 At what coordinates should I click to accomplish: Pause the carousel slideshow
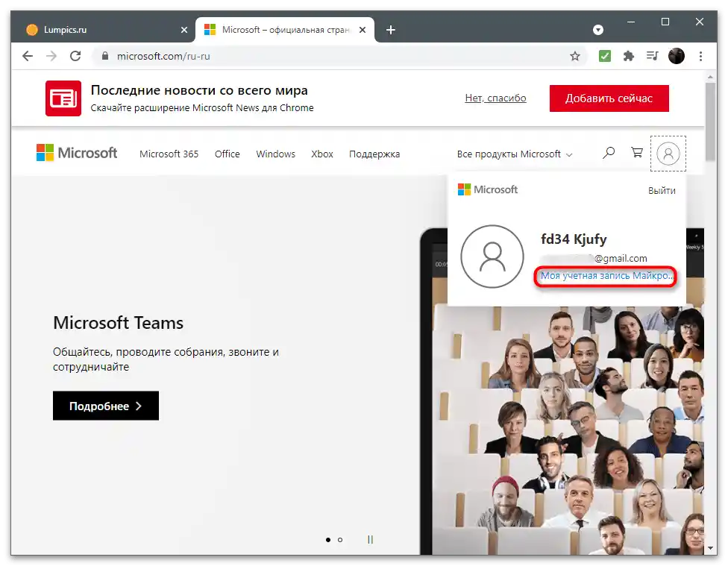click(370, 540)
